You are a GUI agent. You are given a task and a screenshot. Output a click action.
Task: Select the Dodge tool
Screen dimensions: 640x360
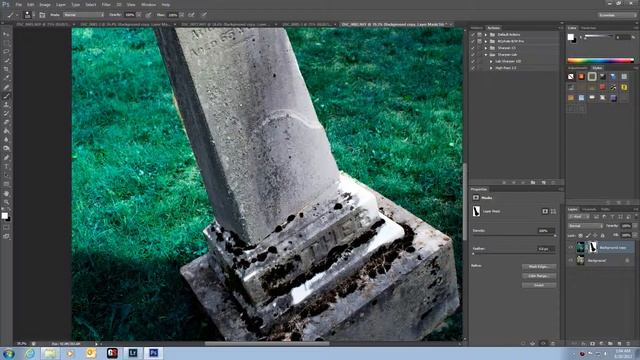tap(6, 149)
